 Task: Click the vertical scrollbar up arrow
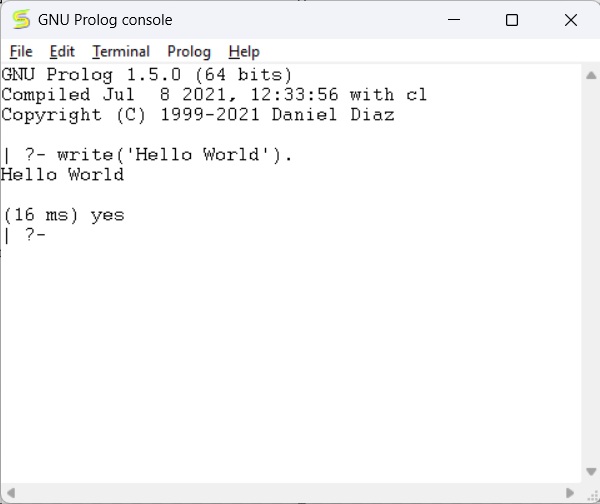point(591,75)
